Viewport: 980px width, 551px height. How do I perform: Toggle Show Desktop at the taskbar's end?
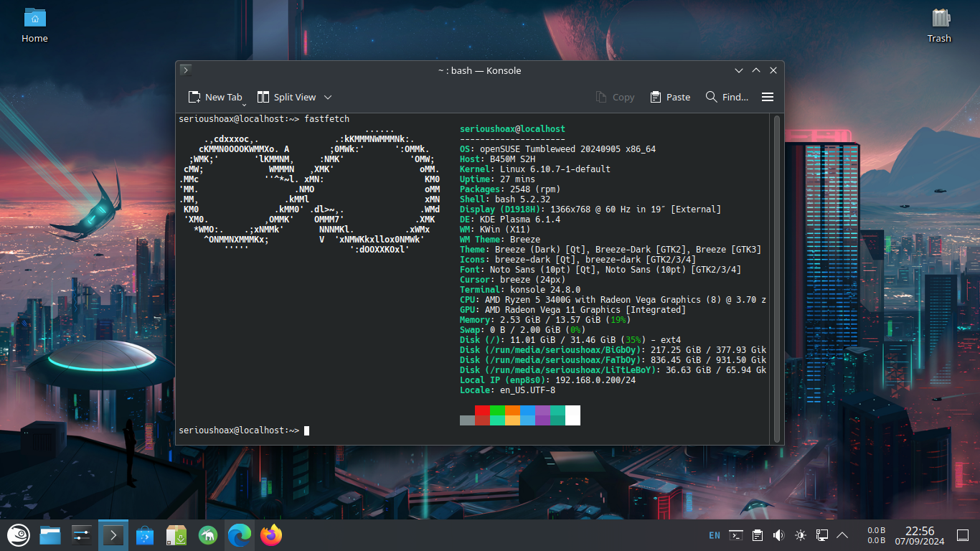(x=963, y=535)
